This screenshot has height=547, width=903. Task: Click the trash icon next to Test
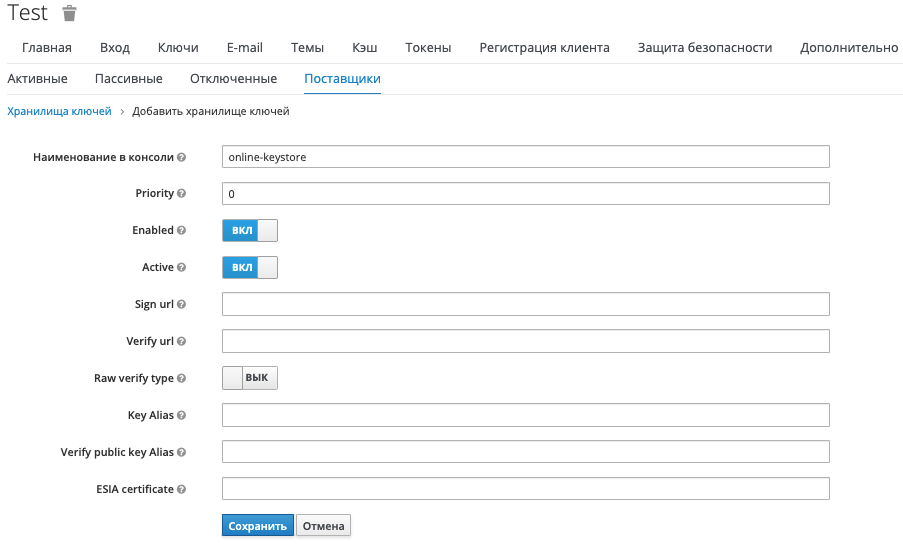[69, 14]
